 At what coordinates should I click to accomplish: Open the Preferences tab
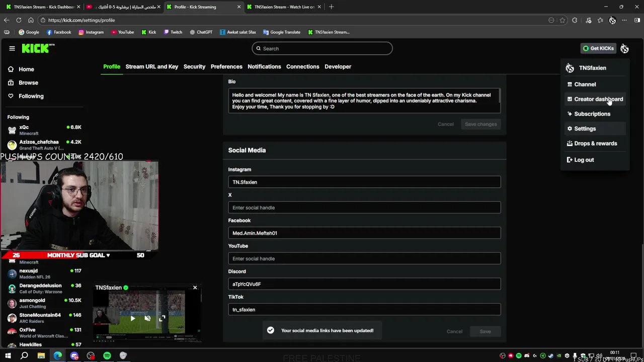(x=226, y=66)
